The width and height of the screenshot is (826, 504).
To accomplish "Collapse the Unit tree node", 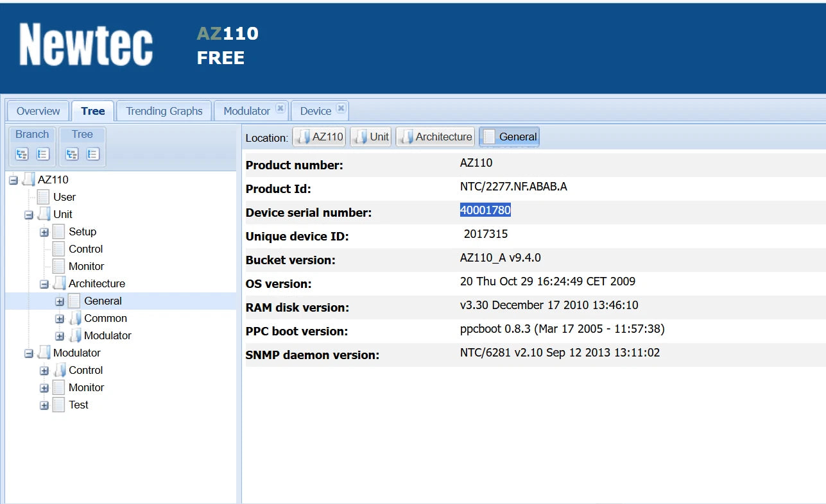I will (29, 215).
